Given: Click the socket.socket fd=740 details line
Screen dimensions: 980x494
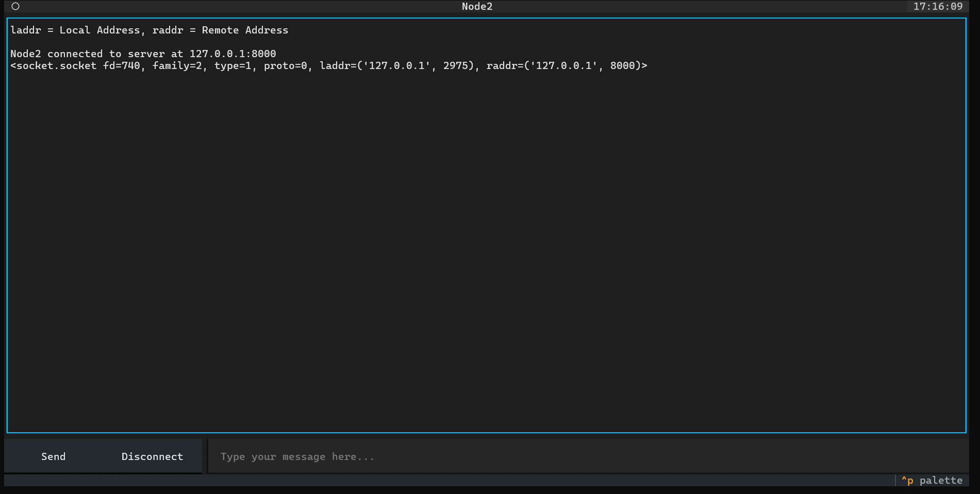Looking at the screenshot, I should click(329, 65).
